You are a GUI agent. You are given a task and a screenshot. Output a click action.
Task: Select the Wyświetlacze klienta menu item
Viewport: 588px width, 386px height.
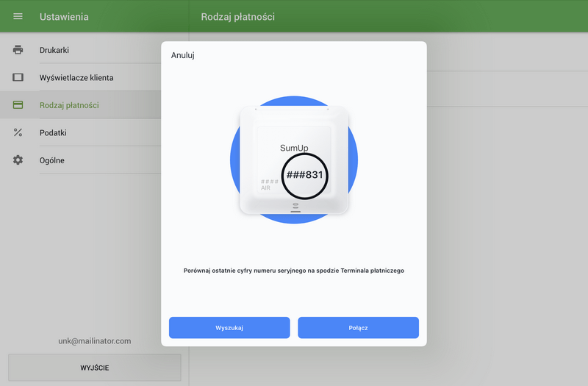(76, 77)
